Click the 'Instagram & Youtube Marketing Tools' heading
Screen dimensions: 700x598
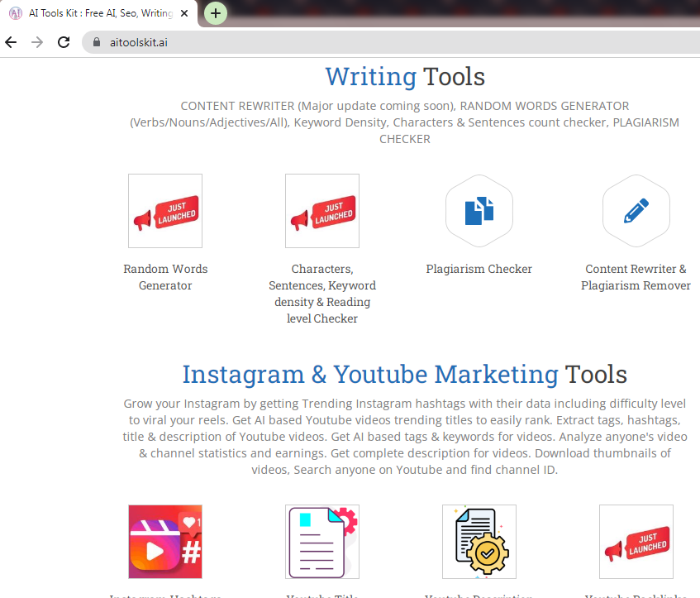click(404, 374)
